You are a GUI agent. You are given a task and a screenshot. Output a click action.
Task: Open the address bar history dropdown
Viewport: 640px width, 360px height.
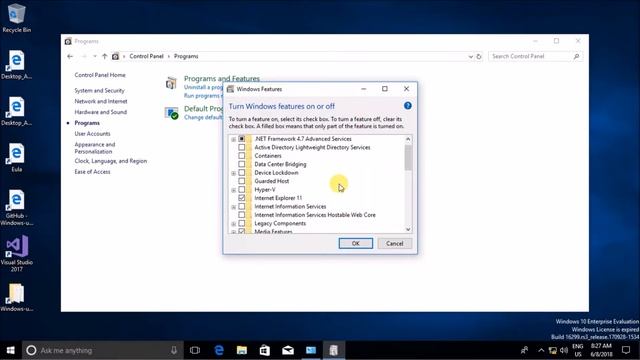click(x=470, y=57)
